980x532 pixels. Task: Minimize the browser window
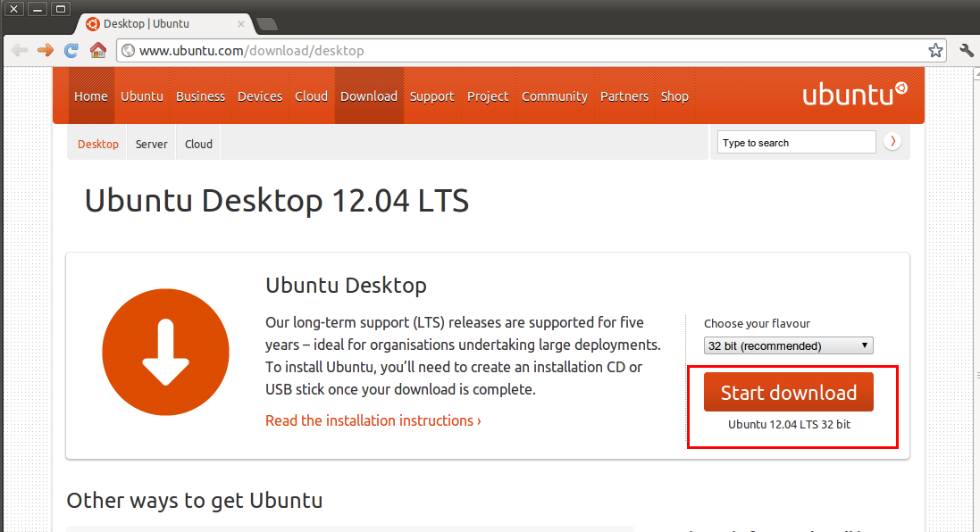click(x=38, y=9)
